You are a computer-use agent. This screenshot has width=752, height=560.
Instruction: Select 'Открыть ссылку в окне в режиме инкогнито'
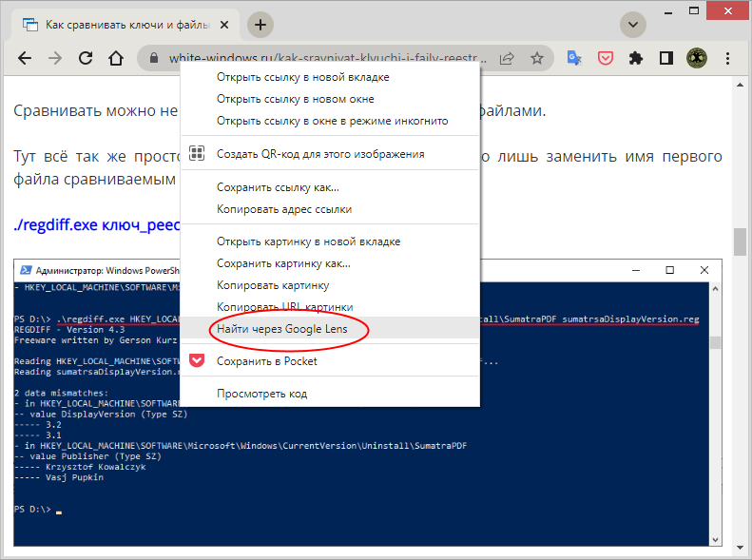click(x=330, y=121)
